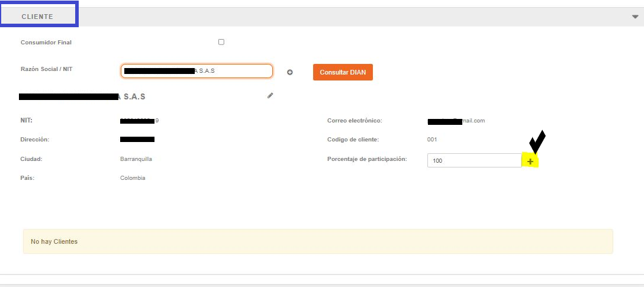Image resolution: width=644 pixels, height=287 pixels.
Task: Click the redacted Dirección value
Action: coord(137,140)
